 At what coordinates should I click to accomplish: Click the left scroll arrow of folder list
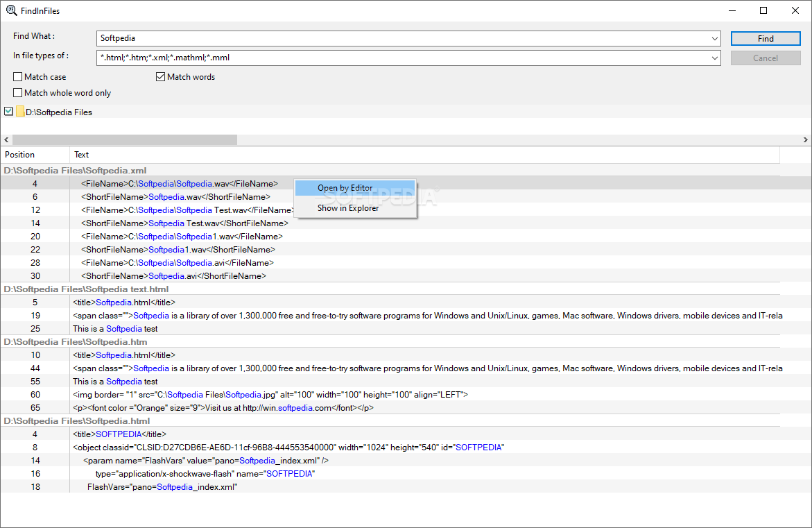[x=6, y=140]
